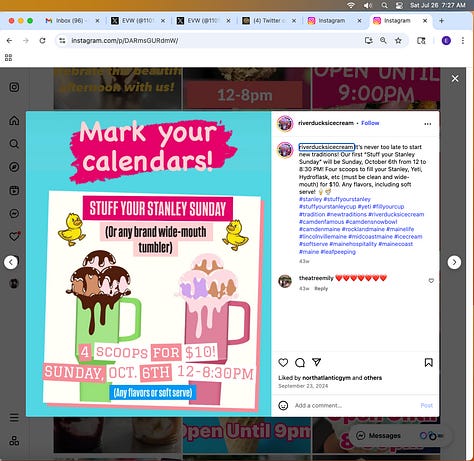This screenshot has width=474, height=461.
Task: Switch to the second EVW X tab
Action: [x=204, y=21]
